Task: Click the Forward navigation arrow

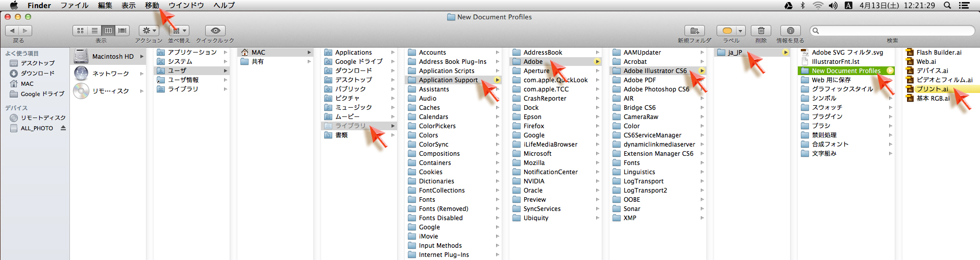Action: click(26, 31)
